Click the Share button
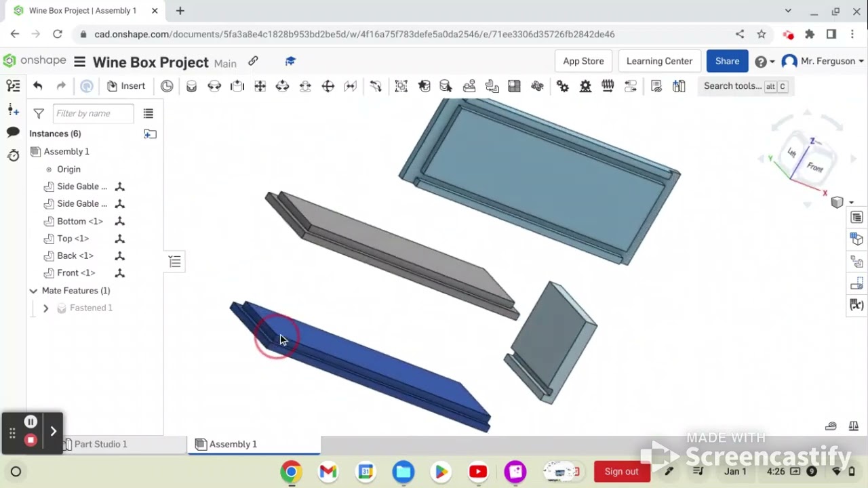The width and height of the screenshot is (868, 488). [727, 61]
